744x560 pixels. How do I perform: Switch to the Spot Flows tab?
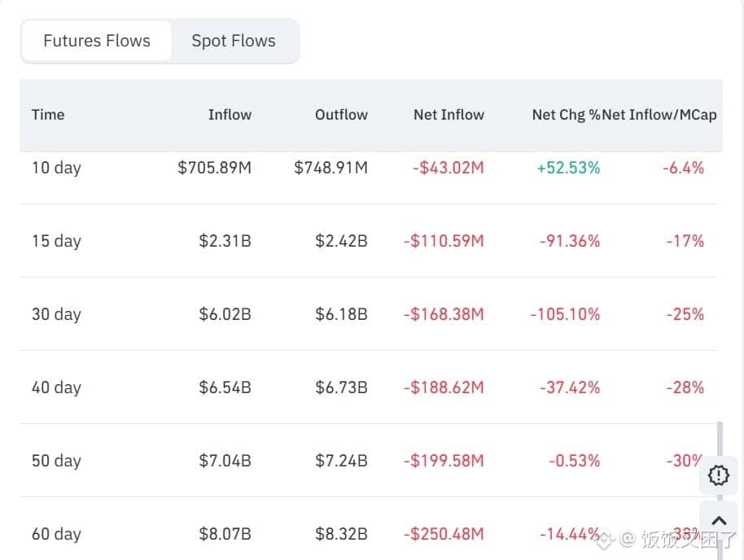tap(234, 41)
